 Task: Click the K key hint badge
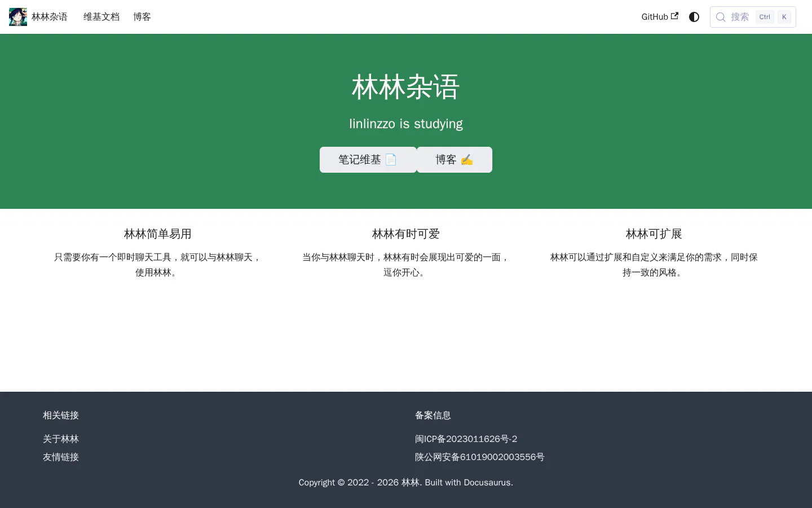click(x=784, y=17)
